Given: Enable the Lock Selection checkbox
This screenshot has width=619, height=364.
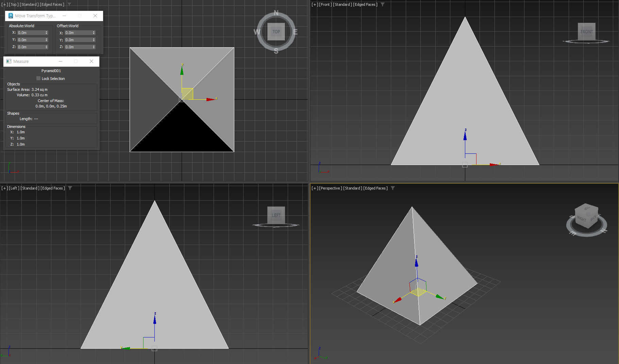Looking at the screenshot, I should pos(38,78).
